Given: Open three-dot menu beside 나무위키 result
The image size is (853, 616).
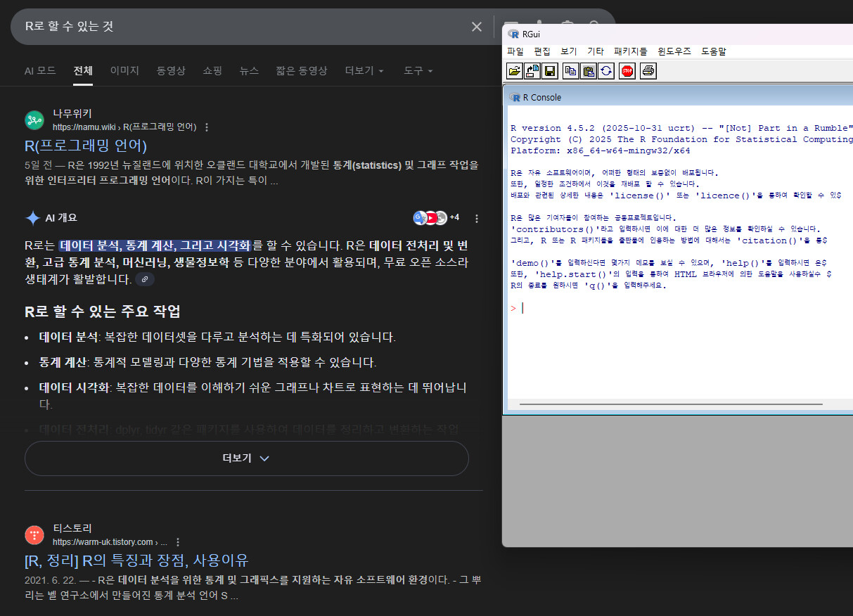Looking at the screenshot, I should pos(207,127).
